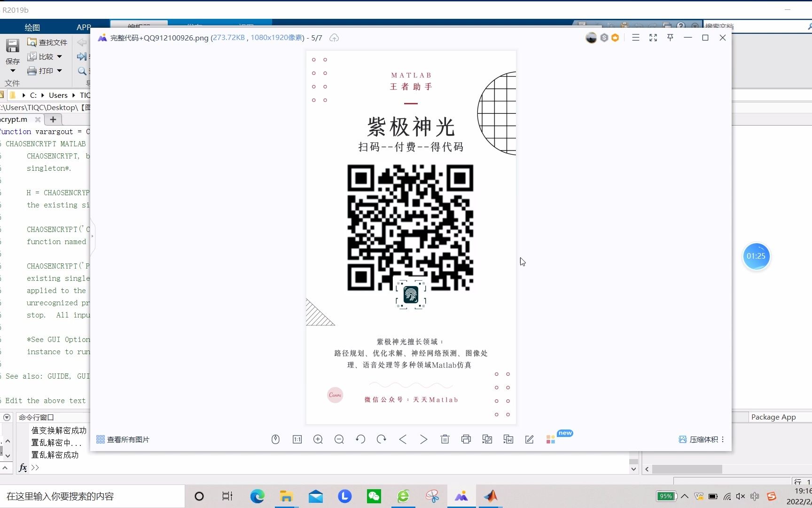Toggle fullscreen view of the image
The image size is (812, 508).
(653, 38)
